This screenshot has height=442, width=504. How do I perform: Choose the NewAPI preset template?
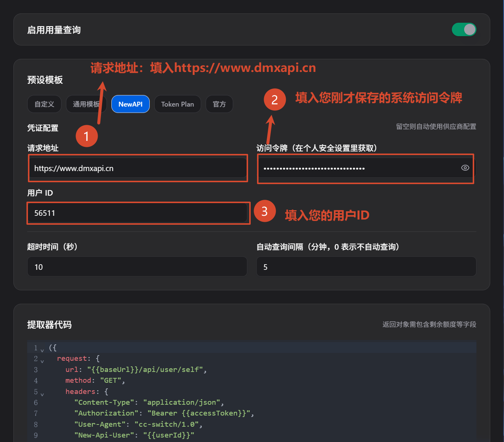pyautogui.click(x=130, y=104)
